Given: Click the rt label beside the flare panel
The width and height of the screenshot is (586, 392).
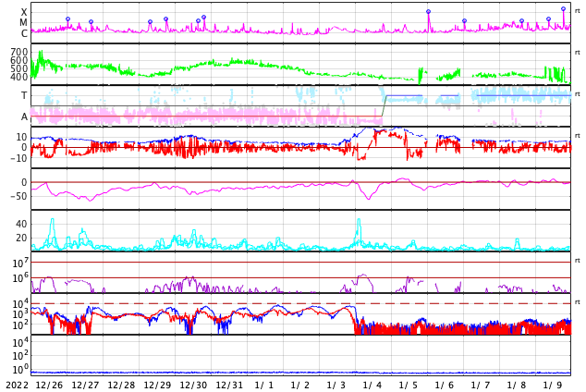Looking at the screenshot, I should point(578,11).
